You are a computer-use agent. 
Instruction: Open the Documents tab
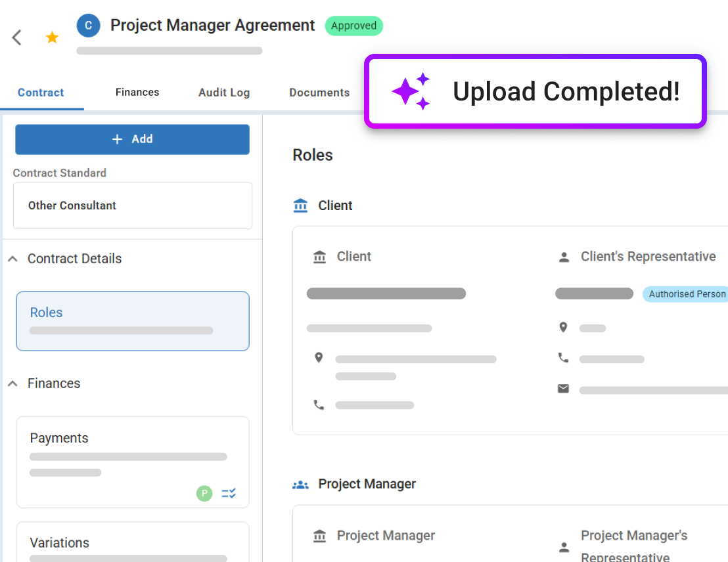pos(319,93)
